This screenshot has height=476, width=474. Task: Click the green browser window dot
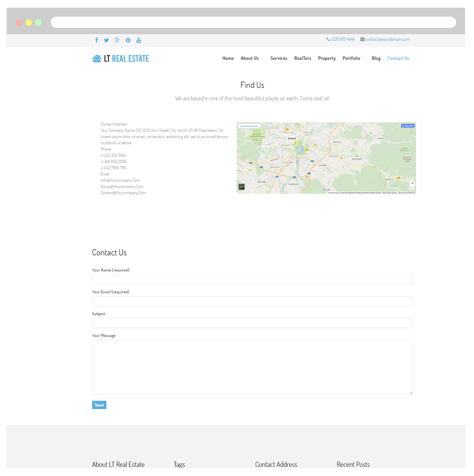tap(38, 23)
